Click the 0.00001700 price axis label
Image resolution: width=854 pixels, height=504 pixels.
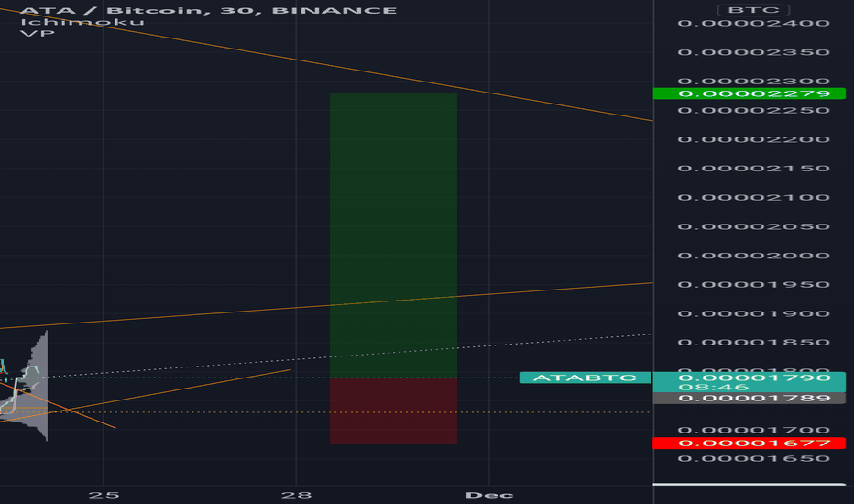tap(754, 431)
